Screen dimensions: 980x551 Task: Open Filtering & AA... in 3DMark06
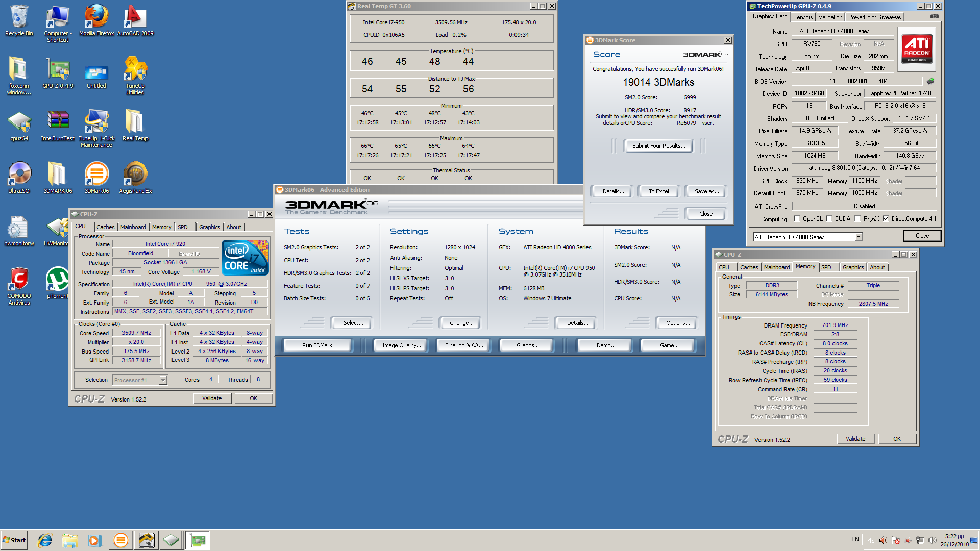[463, 345]
